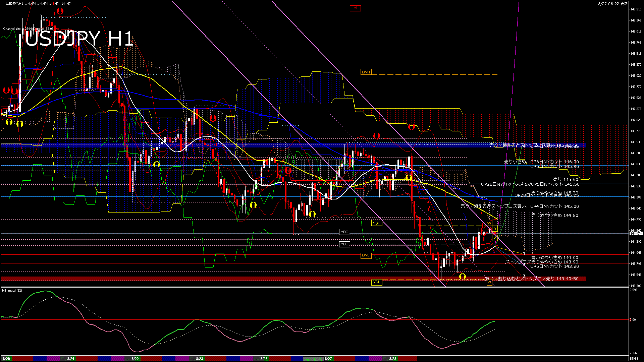Click the H1 macd (12) indicator label
This screenshot has width=644, height=362.
click(12, 291)
